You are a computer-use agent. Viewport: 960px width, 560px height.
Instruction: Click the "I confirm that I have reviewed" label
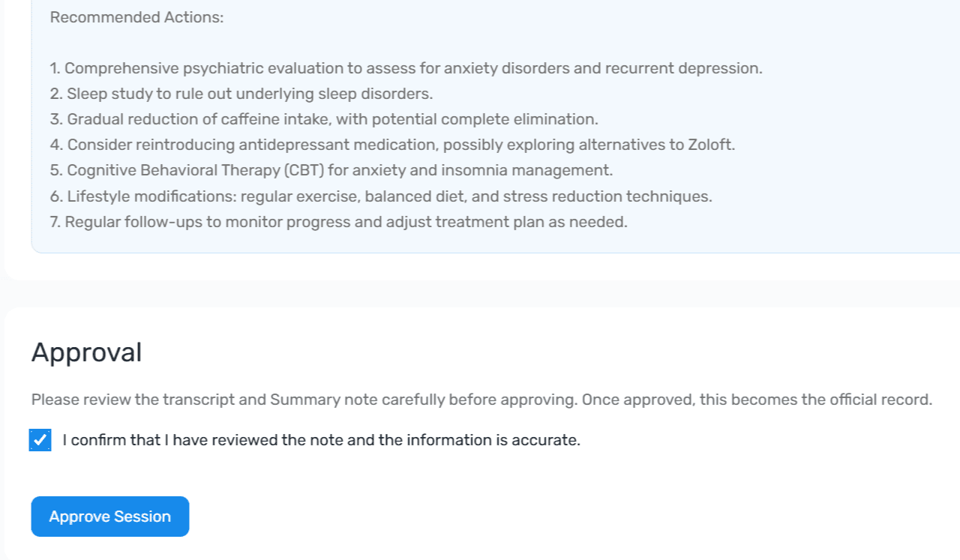coord(321,440)
